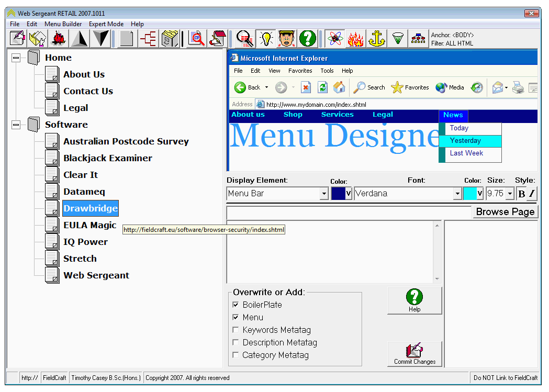Image resolution: width=549 pixels, height=392 pixels.
Task: Click the red calendar megaphone toolbar icon
Action: (x=217, y=39)
